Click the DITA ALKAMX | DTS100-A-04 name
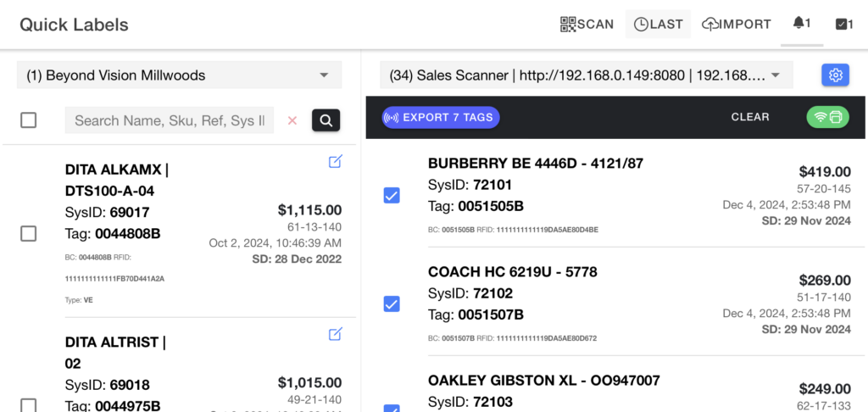 (117, 181)
